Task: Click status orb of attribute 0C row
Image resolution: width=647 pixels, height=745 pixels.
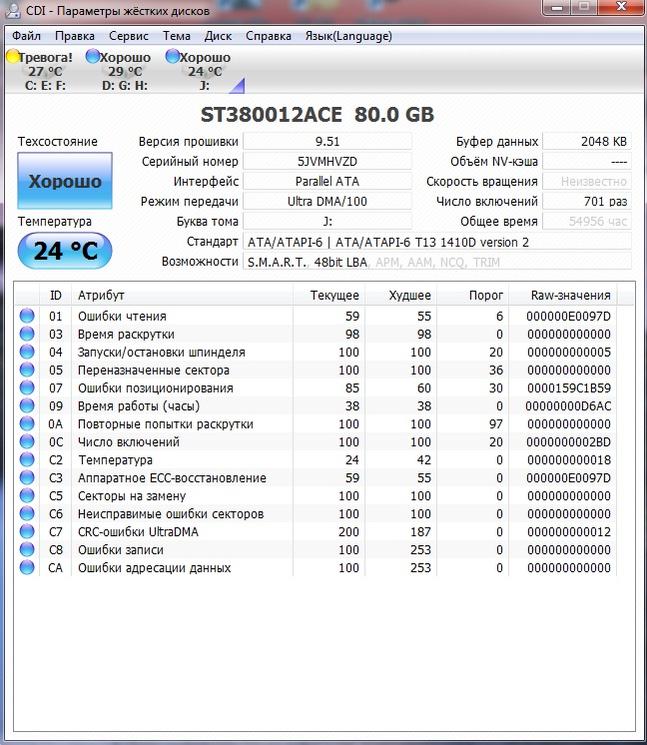Action: [x=27, y=441]
